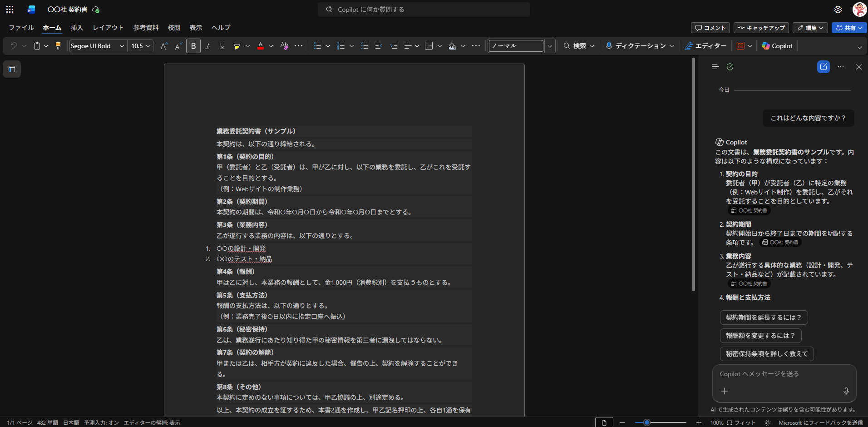Image resolution: width=868 pixels, height=427 pixels.
Task: Start a new Copilot chat icon
Action: pyautogui.click(x=823, y=67)
